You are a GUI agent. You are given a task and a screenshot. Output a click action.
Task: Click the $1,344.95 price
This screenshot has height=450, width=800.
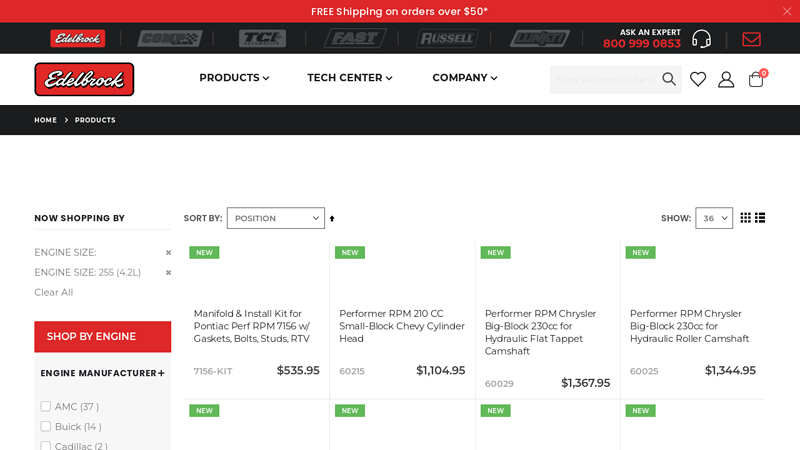(730, 370)
